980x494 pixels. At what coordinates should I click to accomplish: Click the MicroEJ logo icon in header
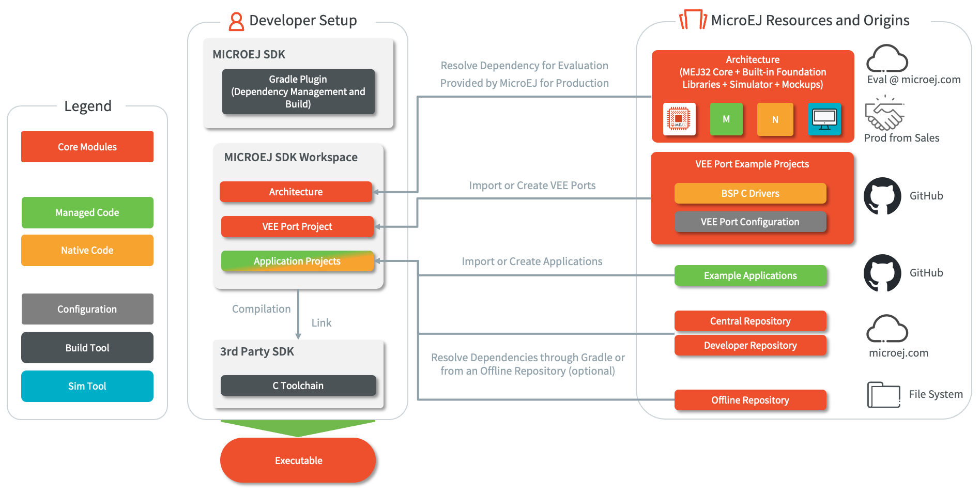693,19
